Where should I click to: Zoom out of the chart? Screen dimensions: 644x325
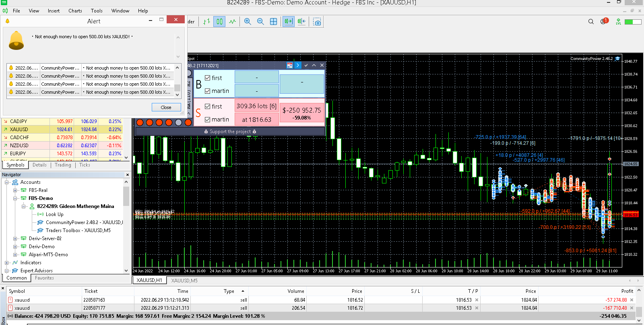[x=260, y=22]
